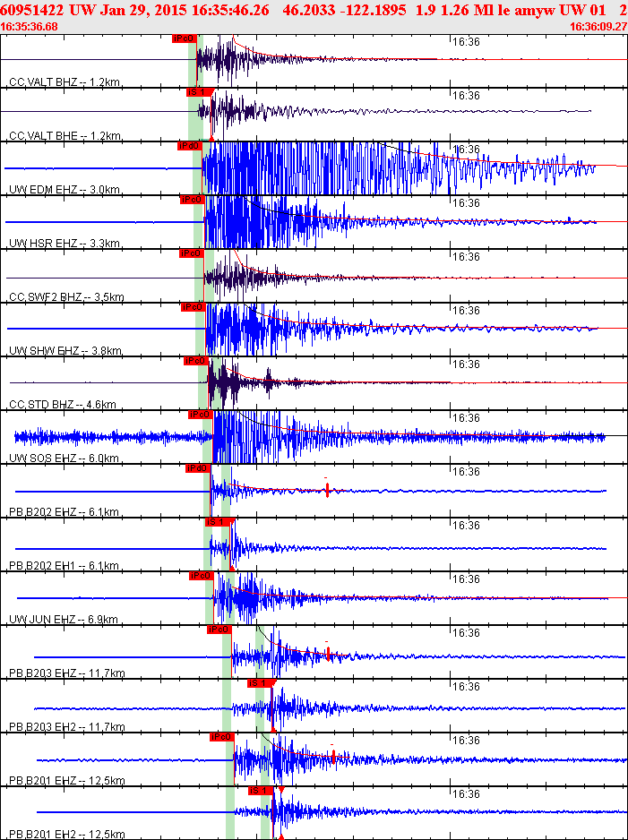Click the red coda end marker on PB.B203 EHZ
The height and width of the screenshot is (840, 628).
coord(329,654)
